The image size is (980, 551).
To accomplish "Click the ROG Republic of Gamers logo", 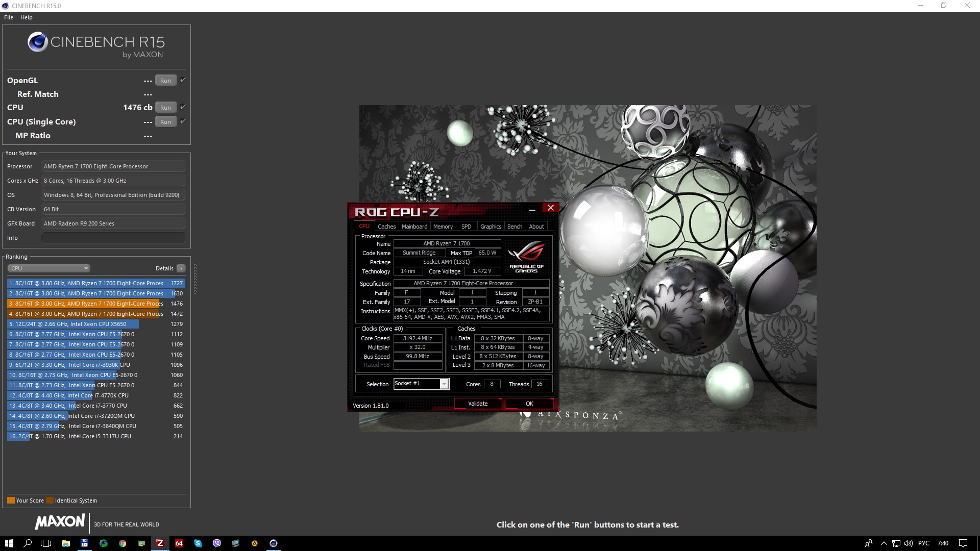I will [526, 257].
